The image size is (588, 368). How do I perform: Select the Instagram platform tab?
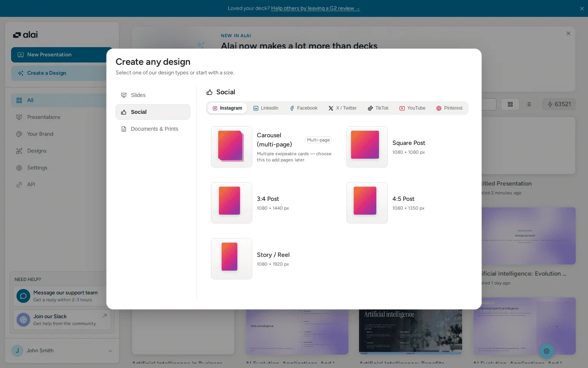click(227, 108)
